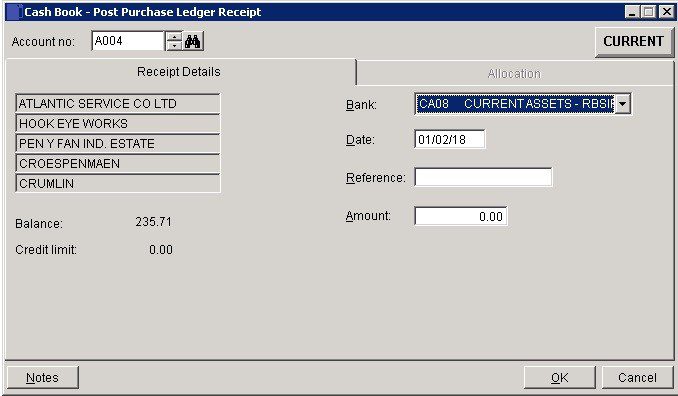
Task: Switch to the Allocation tab
Action: coord(514,74)
